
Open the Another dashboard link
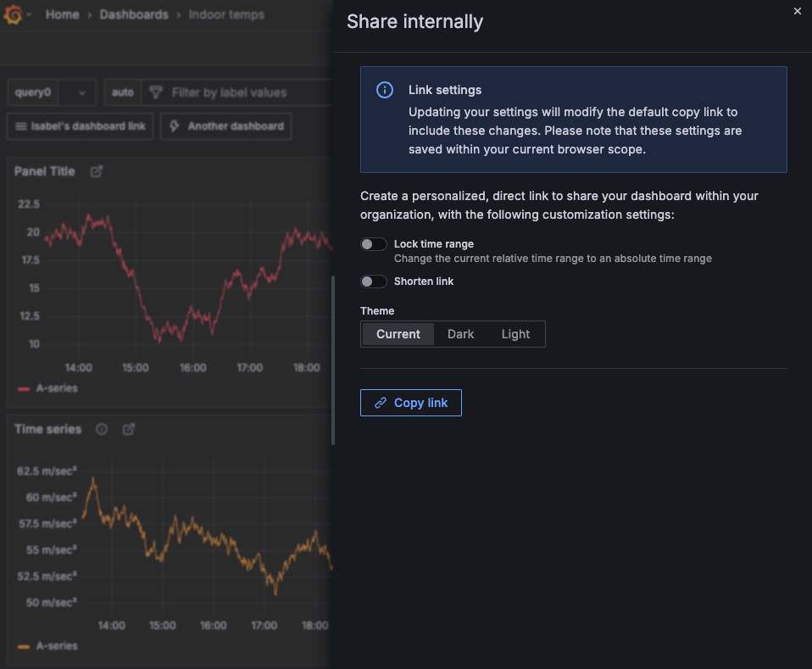[x=226, y=126]
